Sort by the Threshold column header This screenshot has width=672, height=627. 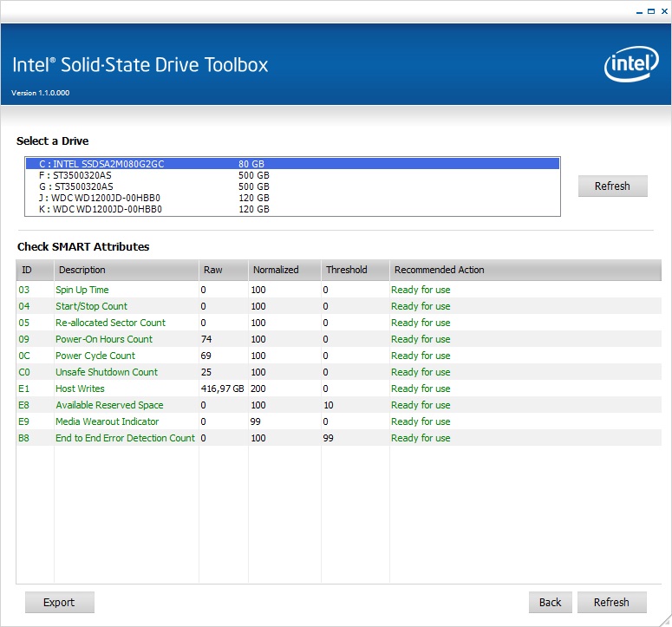point(356,270)
